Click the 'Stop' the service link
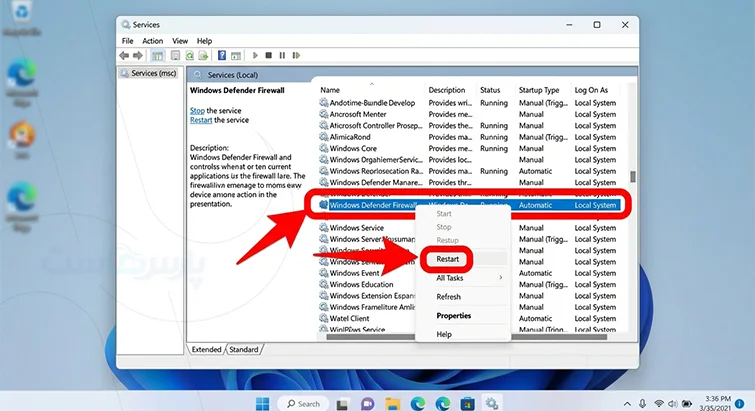This screenshot has height=411, width=755. [x=197, y=111]
